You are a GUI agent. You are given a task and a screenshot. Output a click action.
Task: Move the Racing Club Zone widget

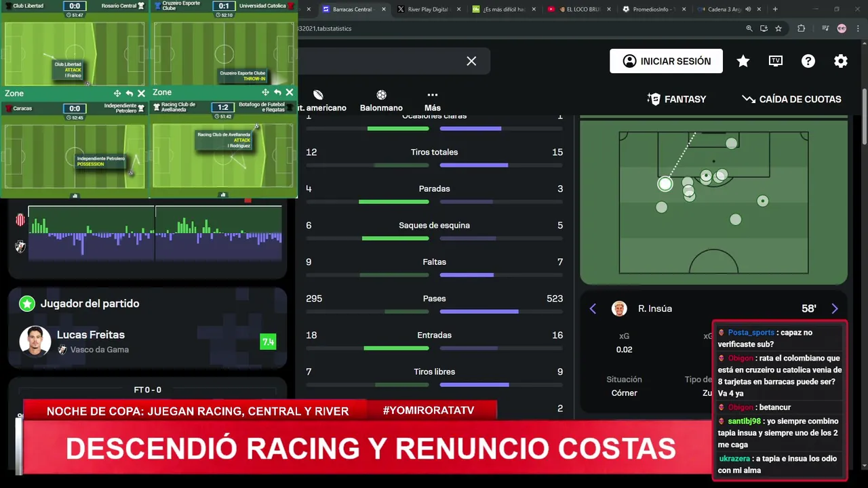(x=265, y=92)
